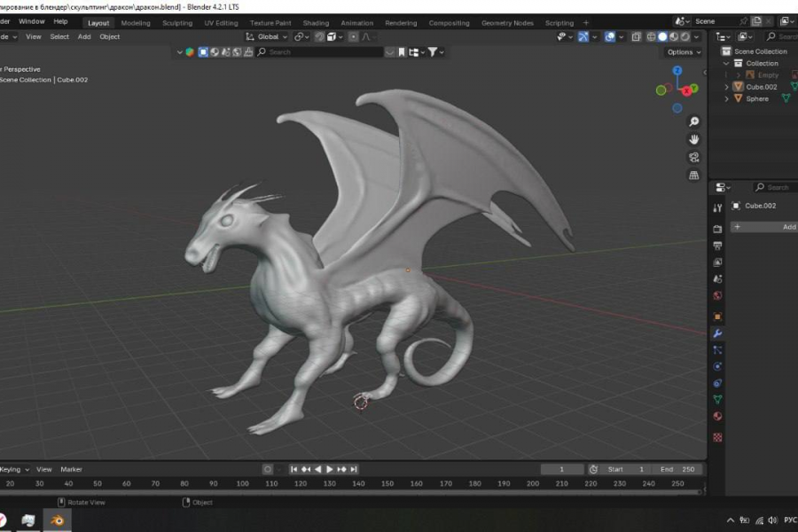Open the Object Constraints properties tab
This screenshot has height=532, width=798.
click(x=717, y=383)
